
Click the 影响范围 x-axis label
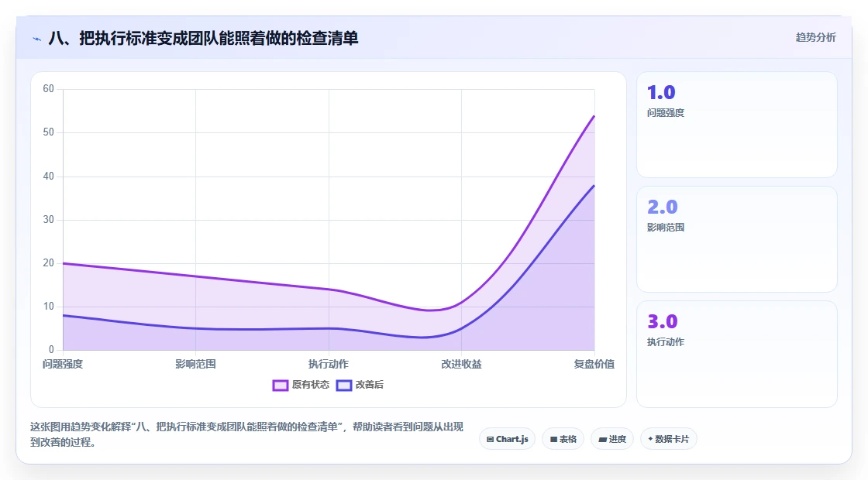195,364
